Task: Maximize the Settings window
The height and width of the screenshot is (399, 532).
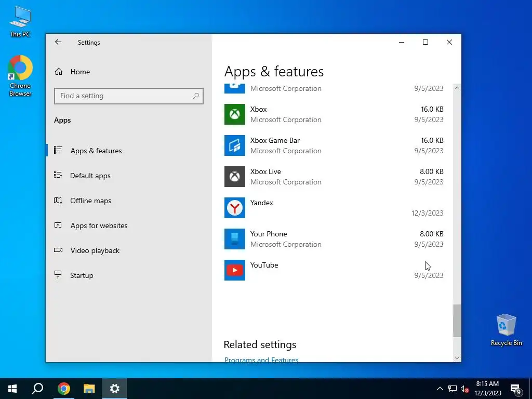Action: [x=425, y=42]
